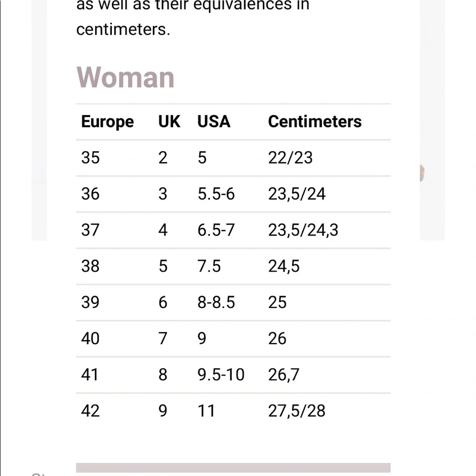Click Europe size 38 cell

click(x=90, y=266)
